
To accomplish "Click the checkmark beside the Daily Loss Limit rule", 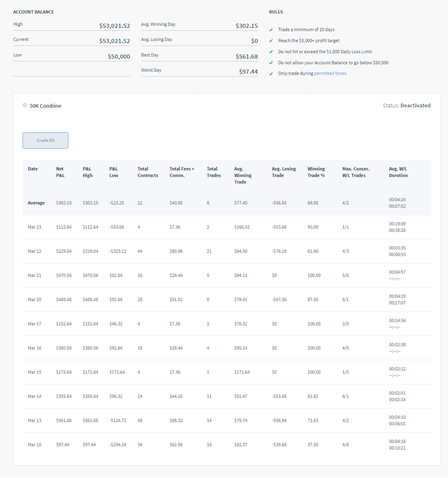I will 270,52.
